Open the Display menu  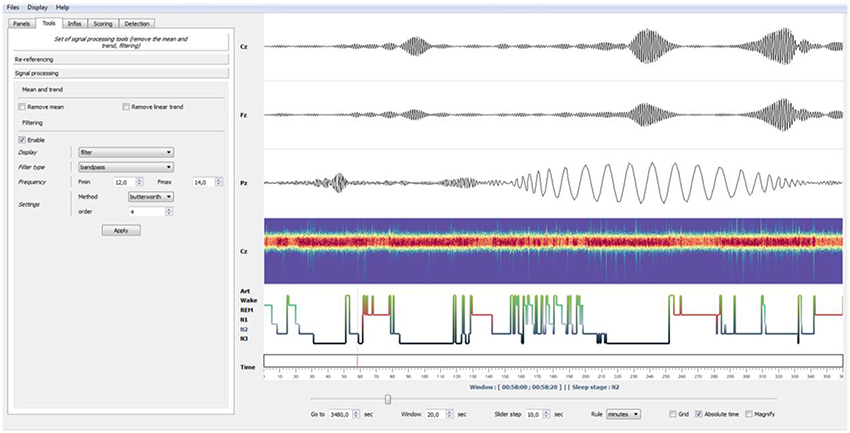pyautogui.click(x=37, y=8)
